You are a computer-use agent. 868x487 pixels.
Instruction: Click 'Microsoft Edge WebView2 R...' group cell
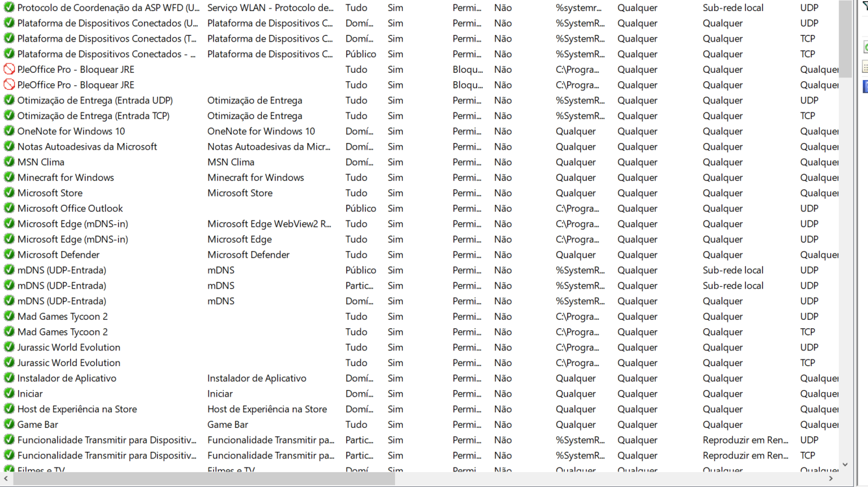[269, 224]
